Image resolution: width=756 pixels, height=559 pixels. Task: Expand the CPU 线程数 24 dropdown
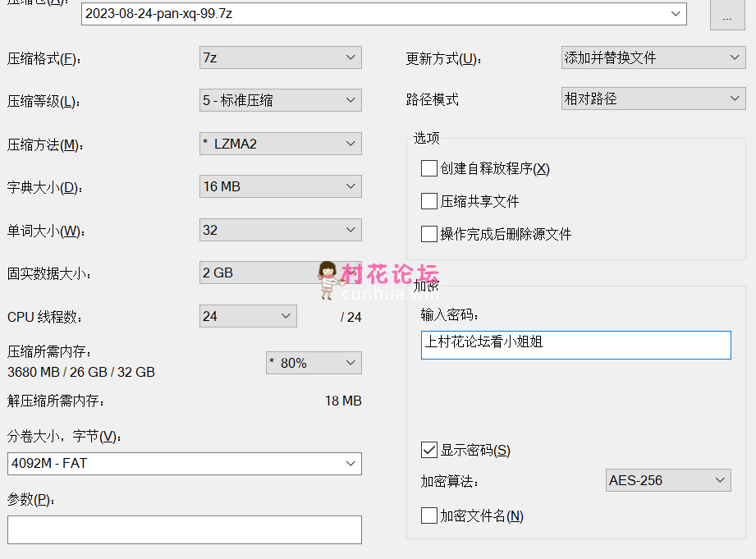(248, 316)
